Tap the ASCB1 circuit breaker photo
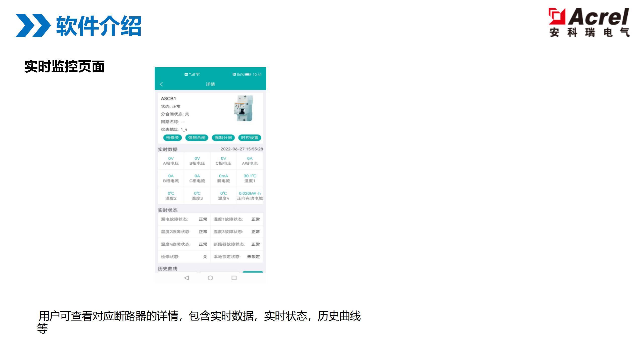 pyautogui.click(x=244, y=108)
